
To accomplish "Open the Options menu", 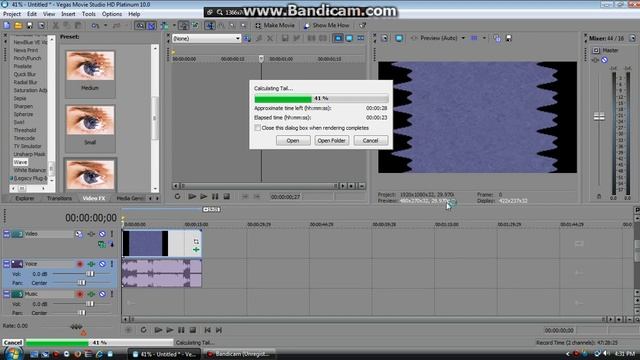I will (x=112, y=14).
